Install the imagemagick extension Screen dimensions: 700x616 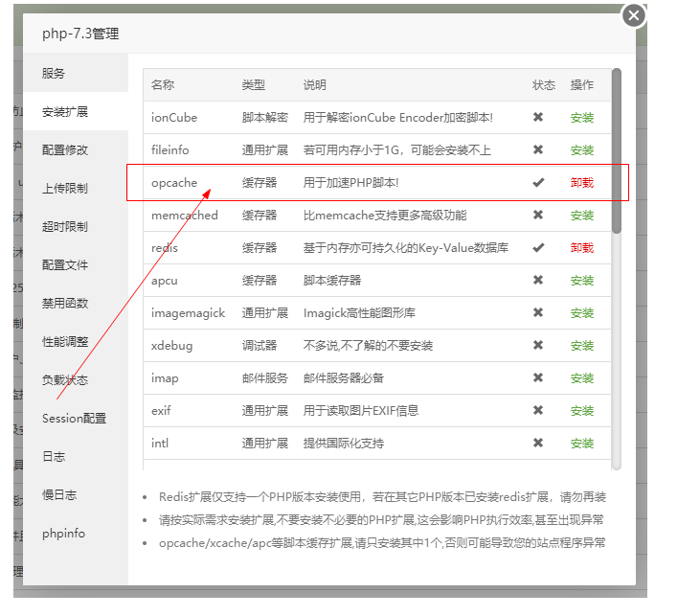click(581, 313)
